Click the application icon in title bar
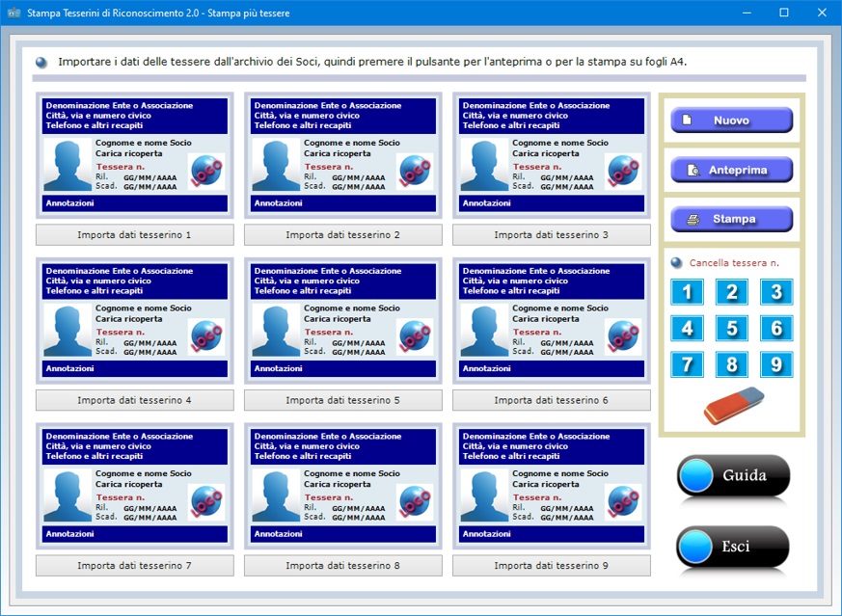Viewport: 842px width, 616px height. pos(14,13)
